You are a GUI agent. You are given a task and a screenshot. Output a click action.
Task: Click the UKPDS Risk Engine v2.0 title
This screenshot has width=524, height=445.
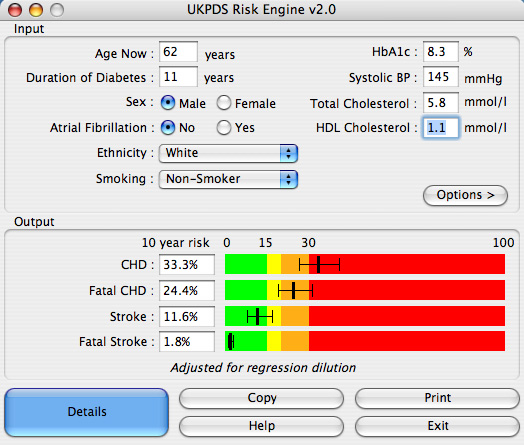pos(261,10)
